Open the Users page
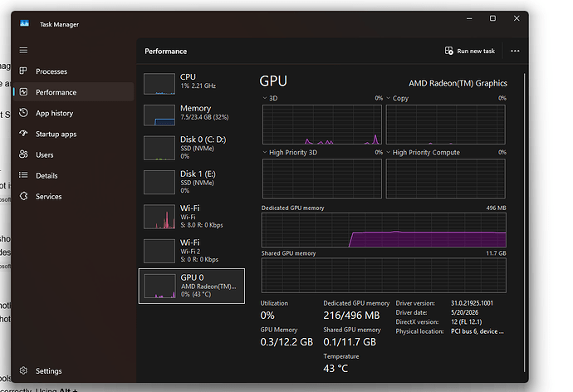Image resolution: width=573 pixels, height=392 pixels. tap(73, 154)
